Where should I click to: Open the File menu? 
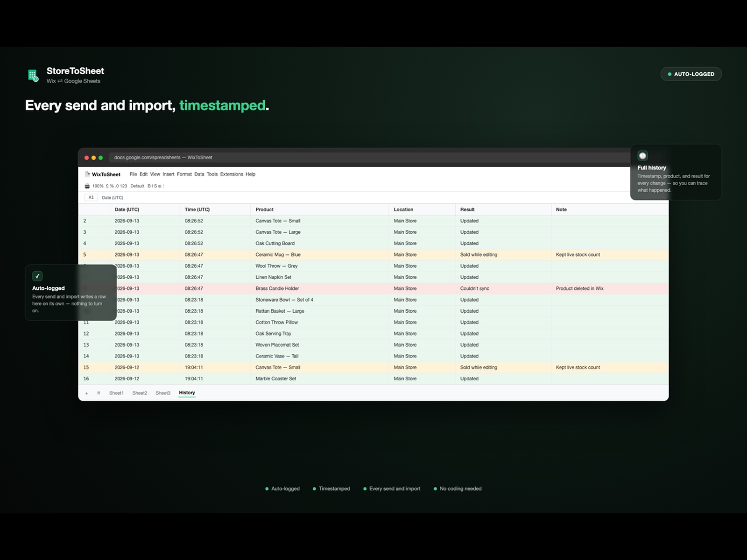pos(133,174)
